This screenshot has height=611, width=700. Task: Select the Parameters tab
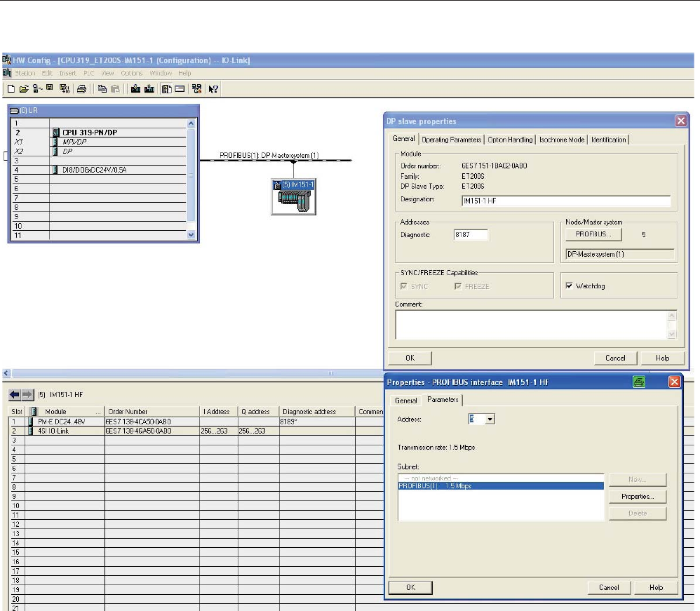coord(443,400)
